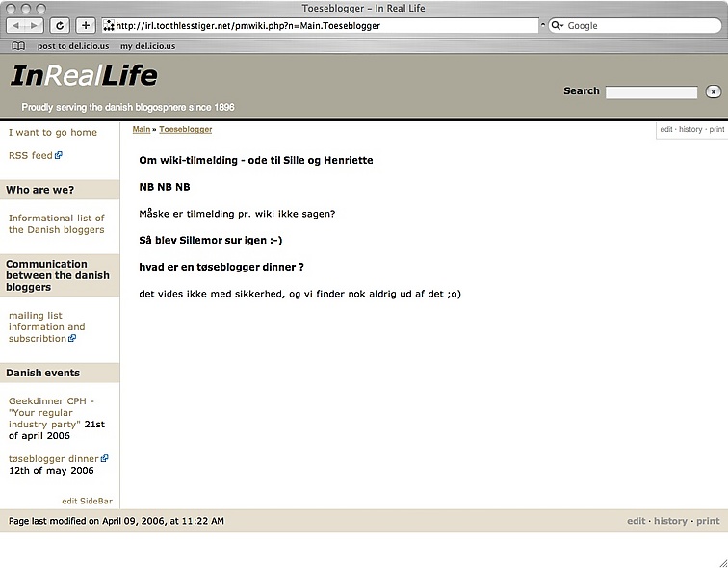
Task: Reload the page with the refresh button
Action: click(60, 26)
